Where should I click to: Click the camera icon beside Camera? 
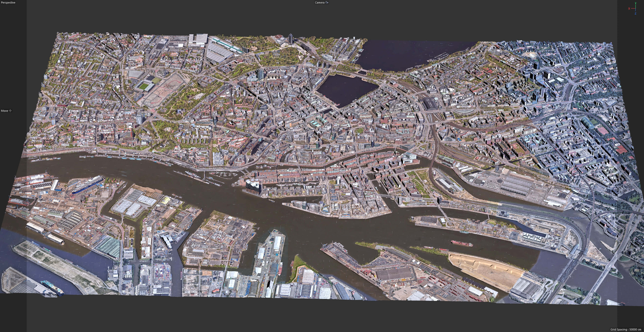[327, 3]
